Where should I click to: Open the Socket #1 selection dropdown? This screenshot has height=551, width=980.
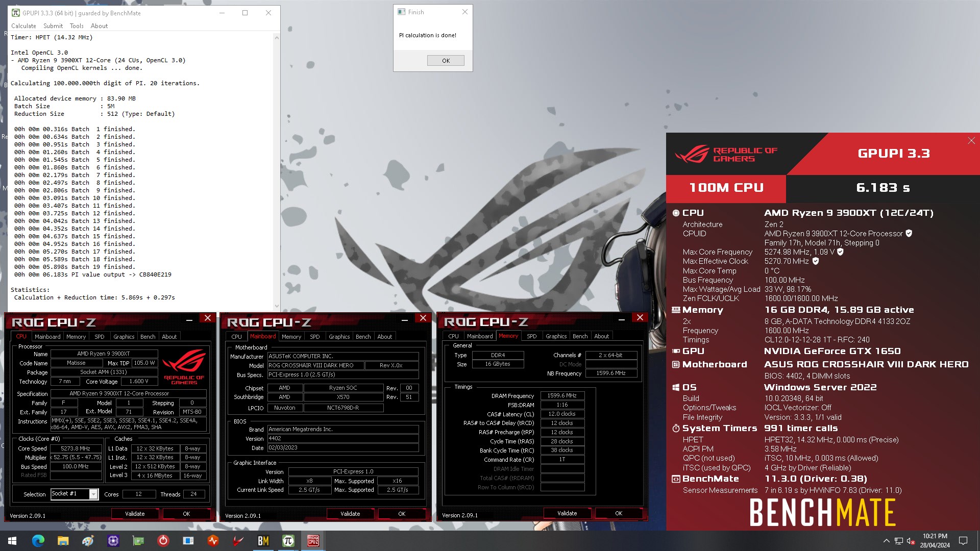93,494
